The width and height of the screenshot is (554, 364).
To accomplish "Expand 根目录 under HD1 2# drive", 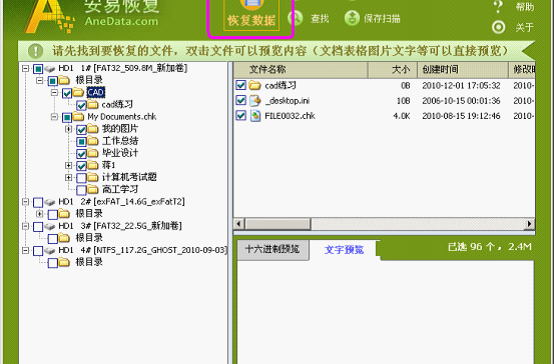I will click(x=40, y=214).
